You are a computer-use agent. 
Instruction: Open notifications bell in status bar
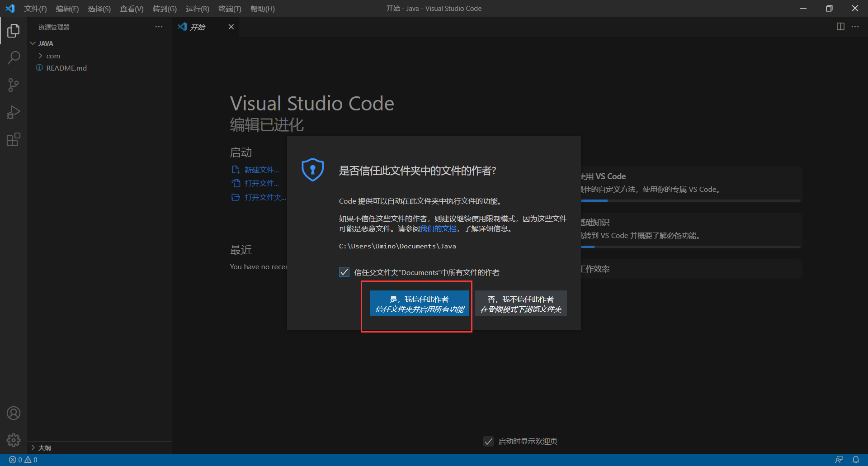click(856, 460)
